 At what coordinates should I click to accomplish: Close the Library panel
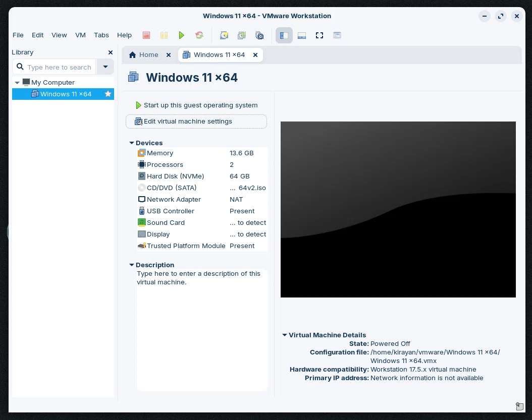[110, 52]
